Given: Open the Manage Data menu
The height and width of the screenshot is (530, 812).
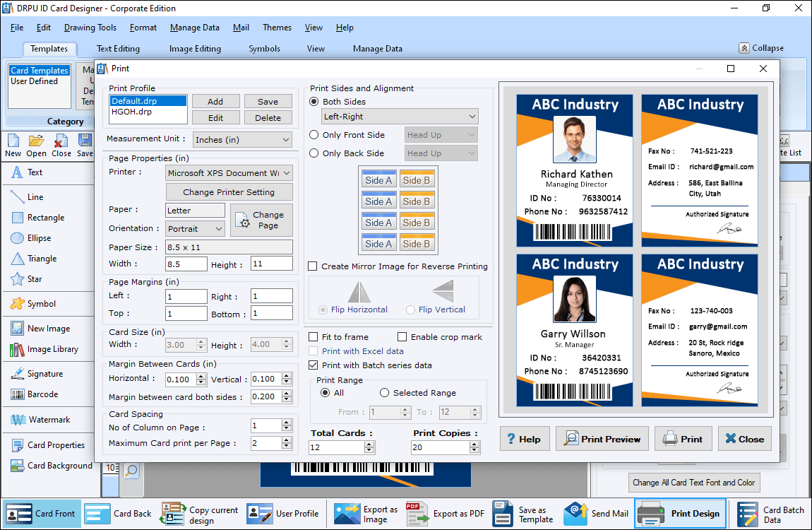Looking at the screenshot, I should (x=195, y=28).
